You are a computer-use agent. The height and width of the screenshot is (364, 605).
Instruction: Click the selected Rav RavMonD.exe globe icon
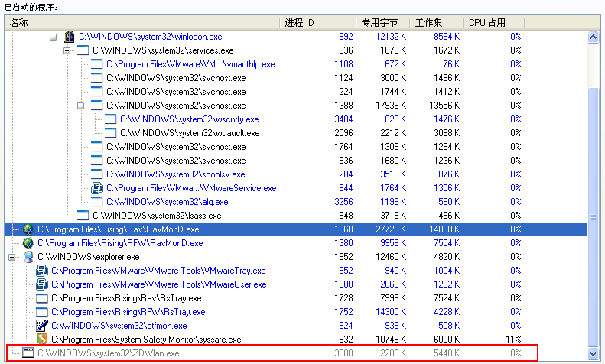click(x=28, y=229)
